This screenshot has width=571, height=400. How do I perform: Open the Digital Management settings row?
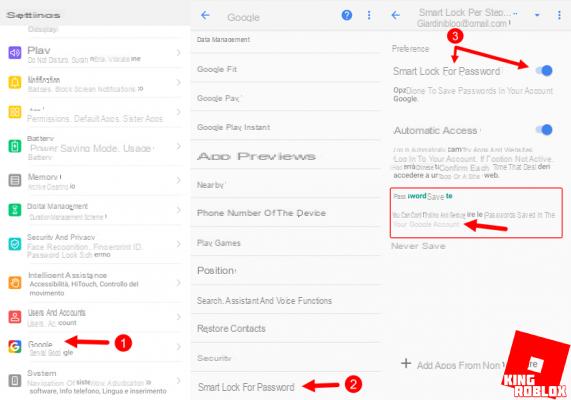[x=95, y=211]
